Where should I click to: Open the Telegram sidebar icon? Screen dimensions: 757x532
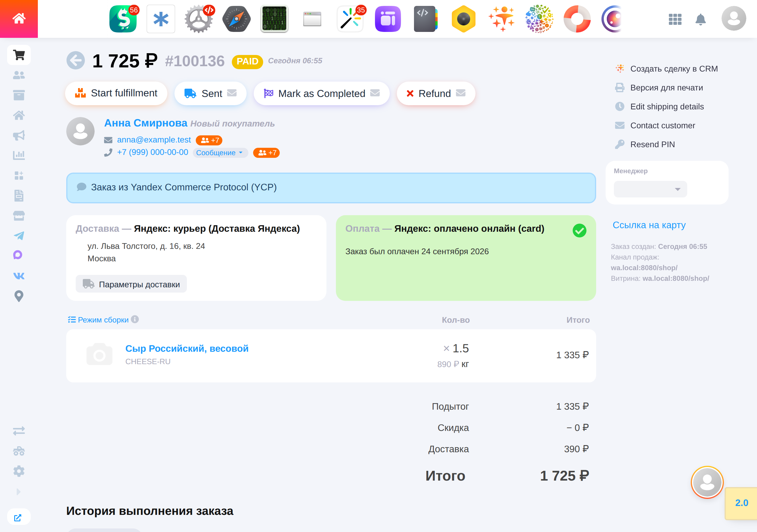(x=19, y=235)
